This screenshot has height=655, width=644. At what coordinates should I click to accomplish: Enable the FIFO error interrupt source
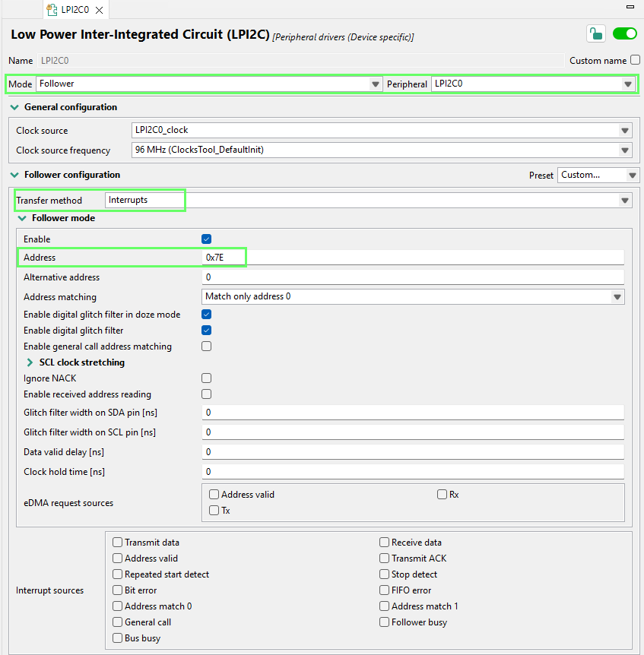(384, 590)
